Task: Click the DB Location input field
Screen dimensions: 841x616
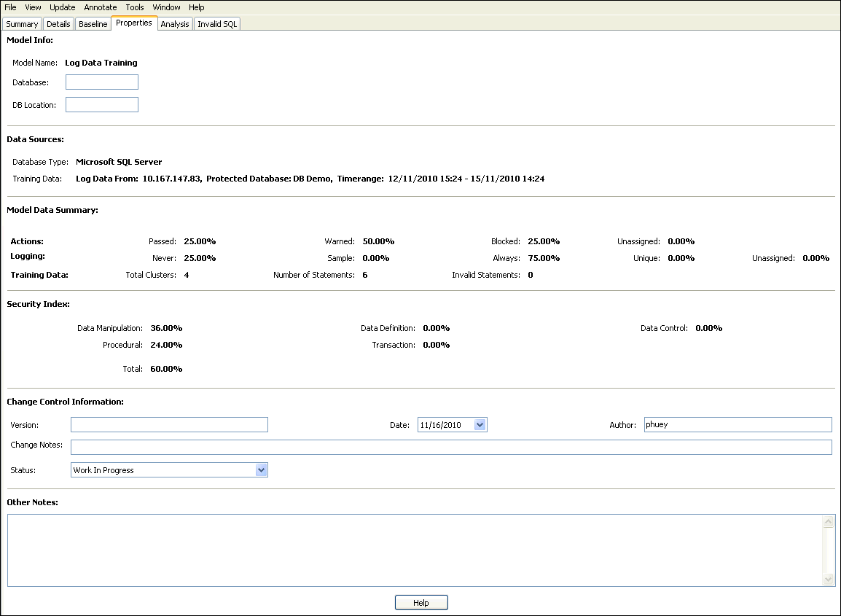Action: click(102, 105)
